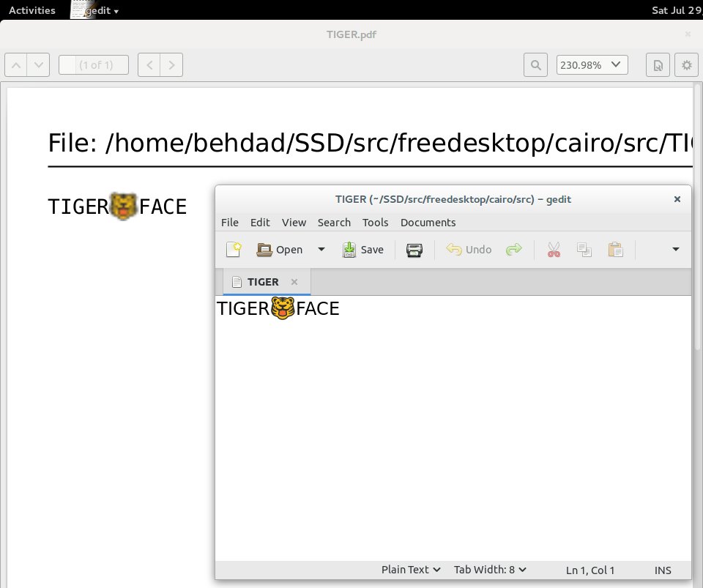
Task: Navigate forward in PDF viewer history
Action: (x=171, y=65)
